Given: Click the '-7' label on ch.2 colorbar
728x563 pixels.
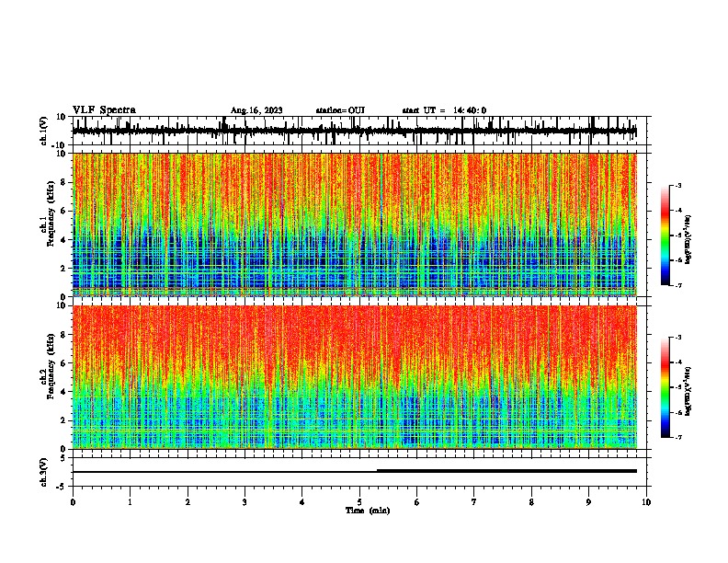Looking at the screenshot, I should 678,437.
